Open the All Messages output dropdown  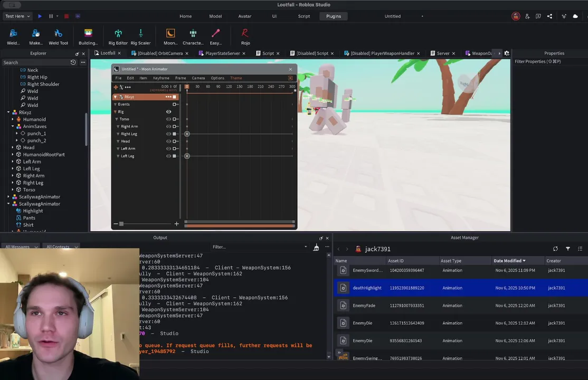tap(21, 246)
